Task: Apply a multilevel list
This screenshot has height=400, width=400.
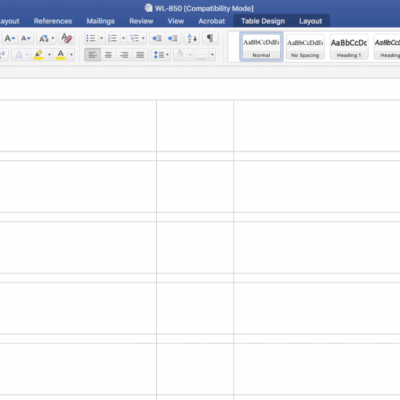Action: pyautogui.click(x=135, y=38)
